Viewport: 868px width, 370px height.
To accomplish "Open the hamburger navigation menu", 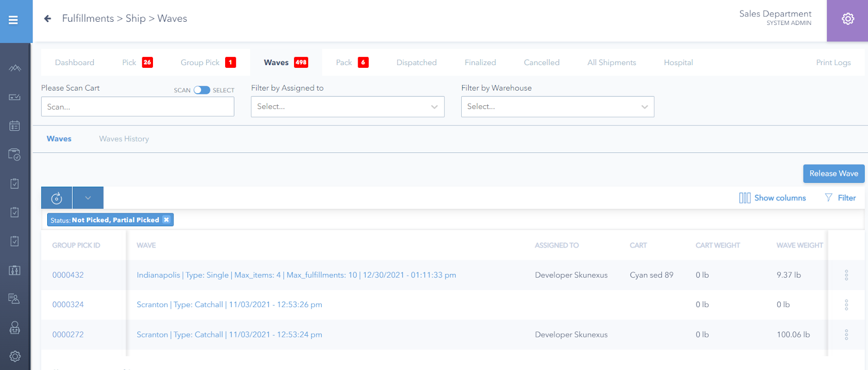I will pos(13,20).
